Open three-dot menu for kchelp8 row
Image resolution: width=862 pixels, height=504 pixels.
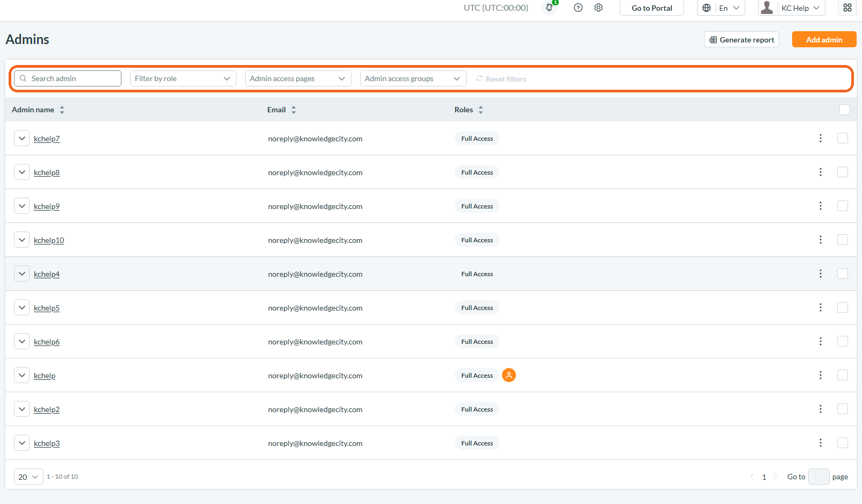click(821, 172)
